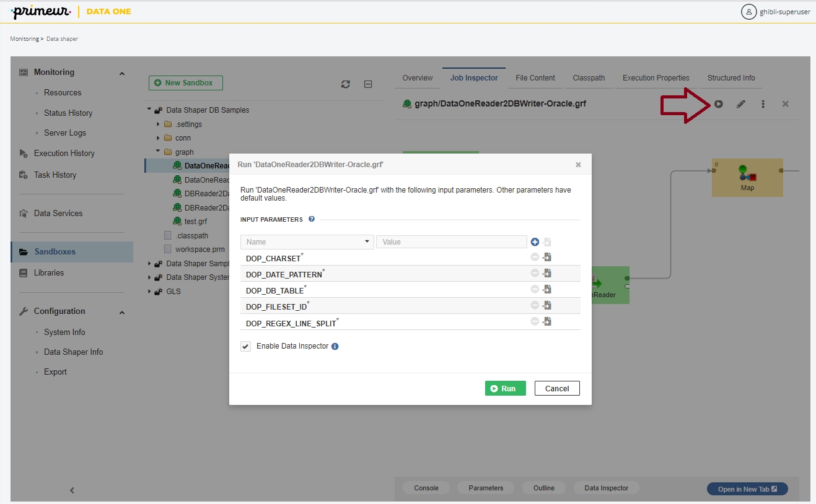Click the parameter Value input field
This screenshot has height=504, width=816.
tap(452, 242)
